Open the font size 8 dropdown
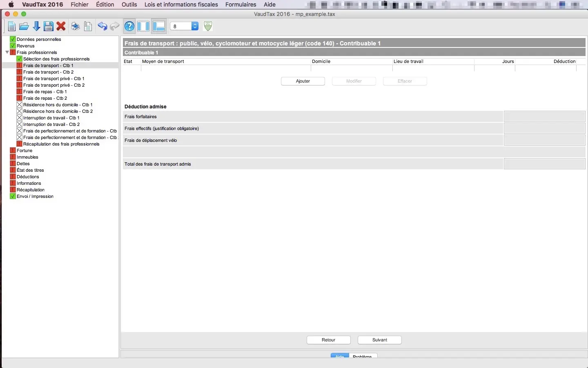The width and height of the screenshot is (588, 368). [x=184, y=26]
